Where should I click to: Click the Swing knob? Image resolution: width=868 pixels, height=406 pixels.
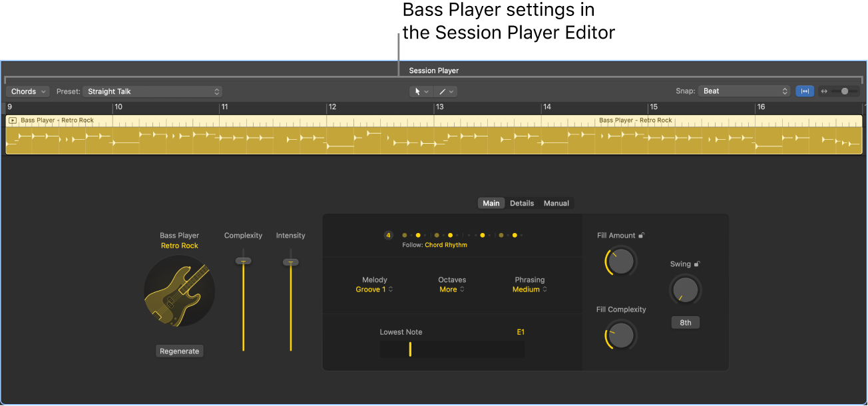686,290
